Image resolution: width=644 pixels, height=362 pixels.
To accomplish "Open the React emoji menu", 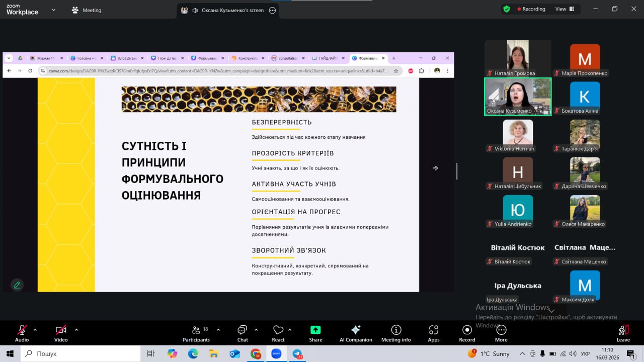I will pyautogui.click(x=278, y=333).
